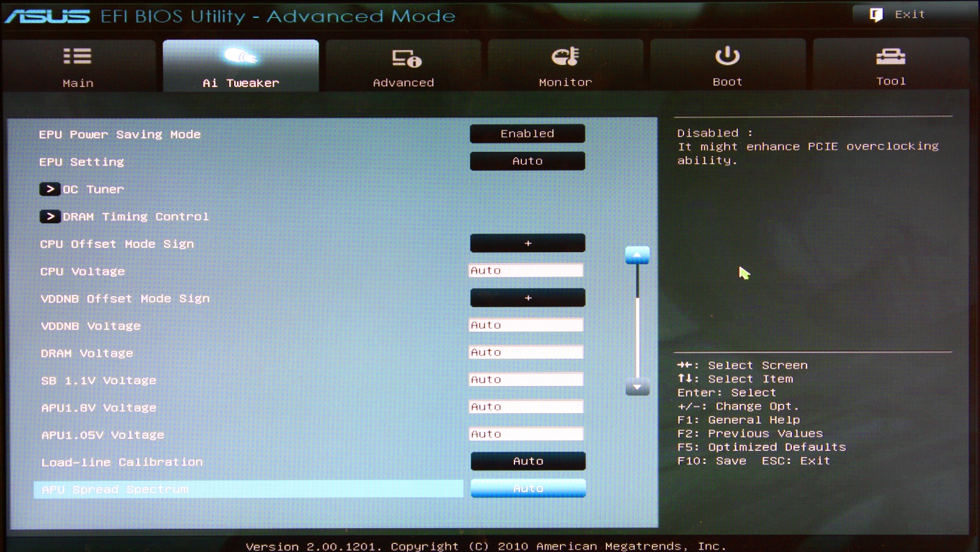Open the EPU Setting Auto dropdown
Screen dimensions: 980x552
click(527, 161)
